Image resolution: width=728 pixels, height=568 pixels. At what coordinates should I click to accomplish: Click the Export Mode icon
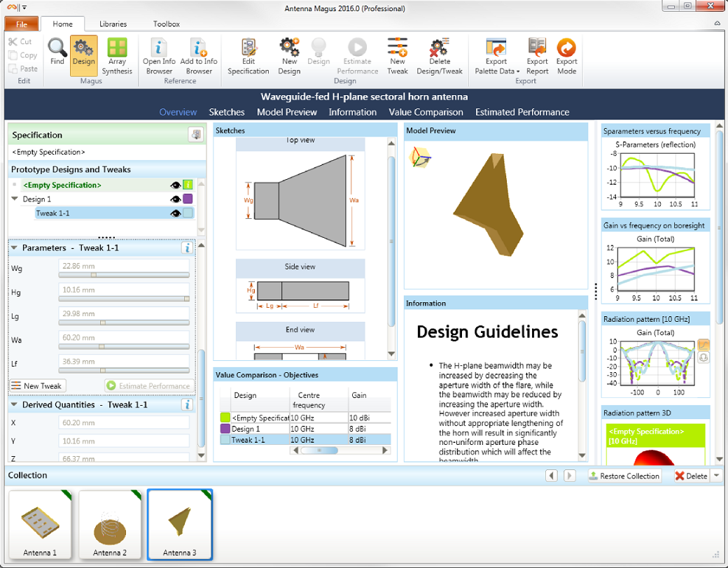tap(566, 55)
